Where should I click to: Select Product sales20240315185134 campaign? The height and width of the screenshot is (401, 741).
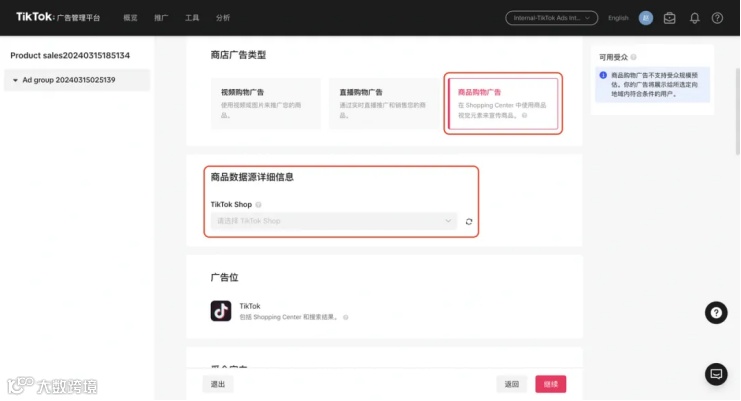tap(70, 55)
